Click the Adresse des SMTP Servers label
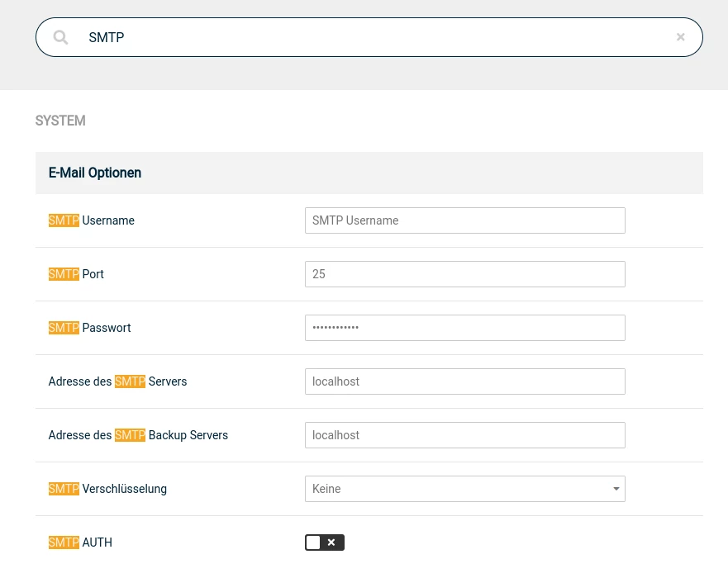The height and width of the screenshot is (578, 728). 117,381
